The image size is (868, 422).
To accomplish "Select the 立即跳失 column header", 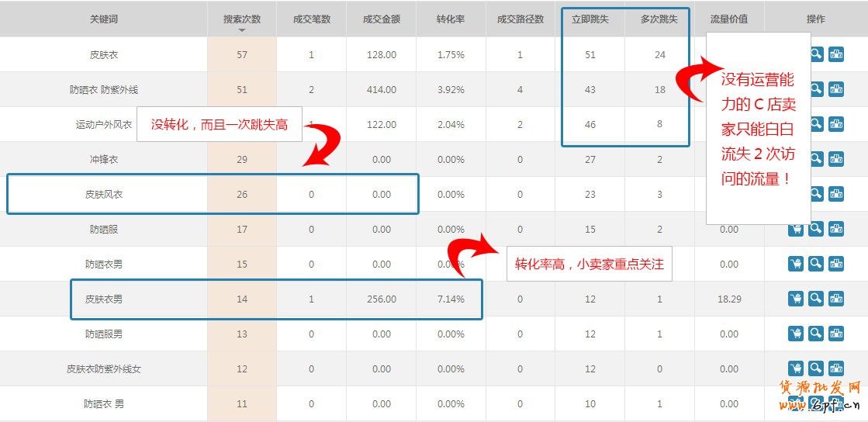I will point(590,19).
